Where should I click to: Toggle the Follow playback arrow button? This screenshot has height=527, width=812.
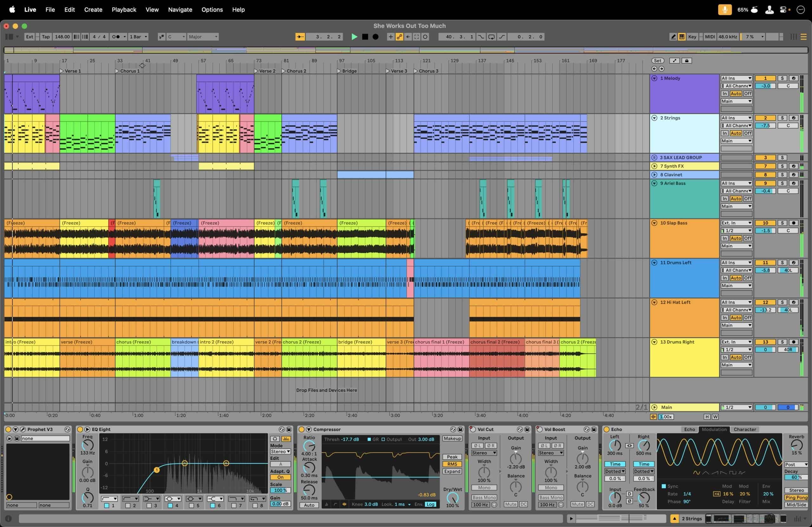(300, 37)
